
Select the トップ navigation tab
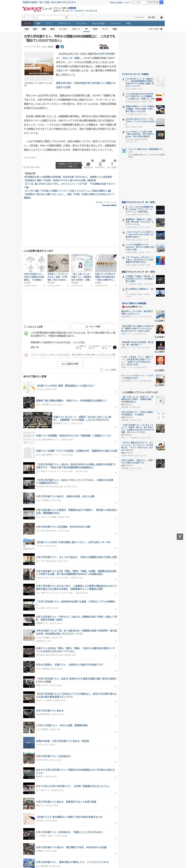pyautogui.click(x=27, y=23)
